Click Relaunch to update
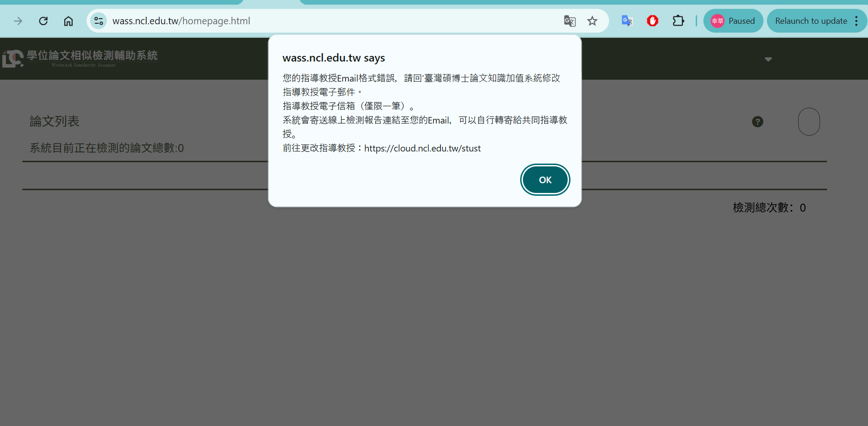This screenshot has height=426, width=868. (811, 21)
